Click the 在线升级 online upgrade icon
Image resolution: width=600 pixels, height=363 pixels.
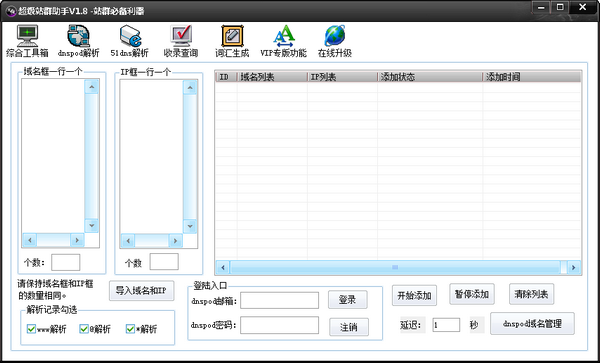click(335, 41)
